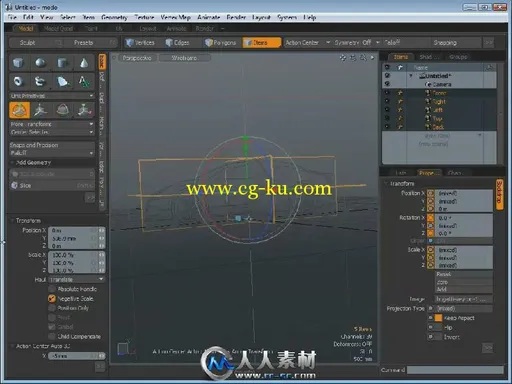Toggle the Child Compensate checkbox
512x384 pixels.
point(52,336)
